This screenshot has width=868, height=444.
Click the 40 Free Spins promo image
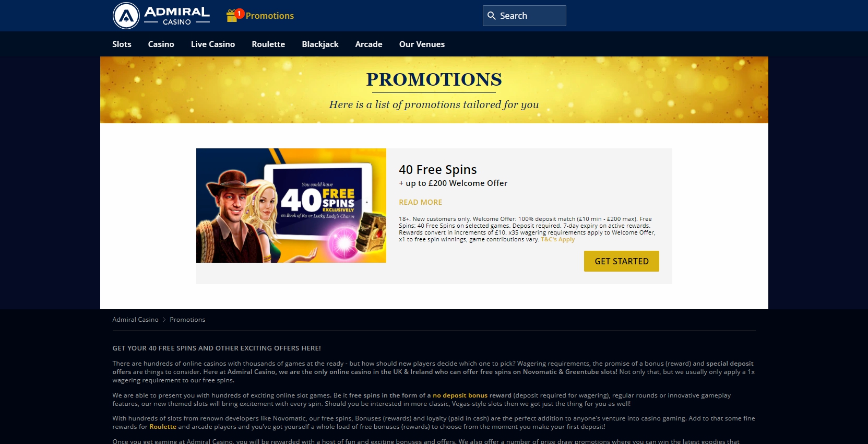coord(291,205)
